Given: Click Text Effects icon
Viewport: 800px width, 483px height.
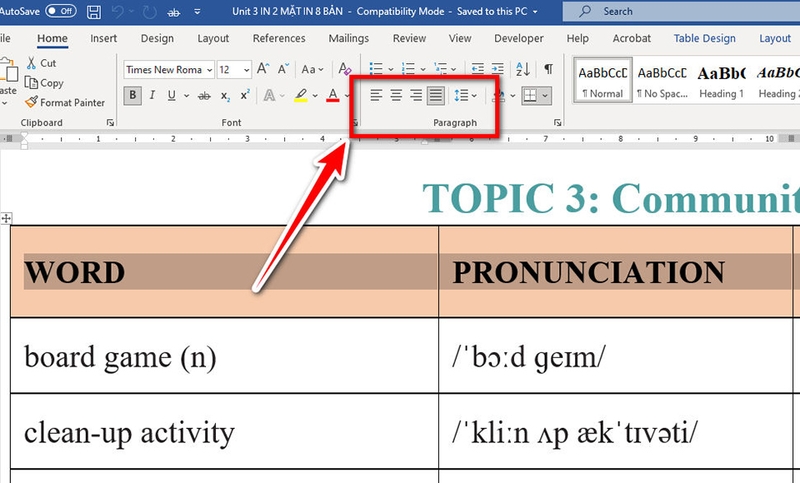Looking at the screenshot, I should pyautogui.click(x=269, y=95).
